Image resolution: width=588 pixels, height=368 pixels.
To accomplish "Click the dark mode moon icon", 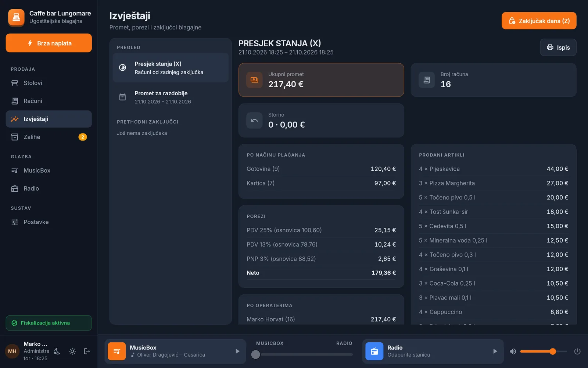I will click(x=57, y=351).
